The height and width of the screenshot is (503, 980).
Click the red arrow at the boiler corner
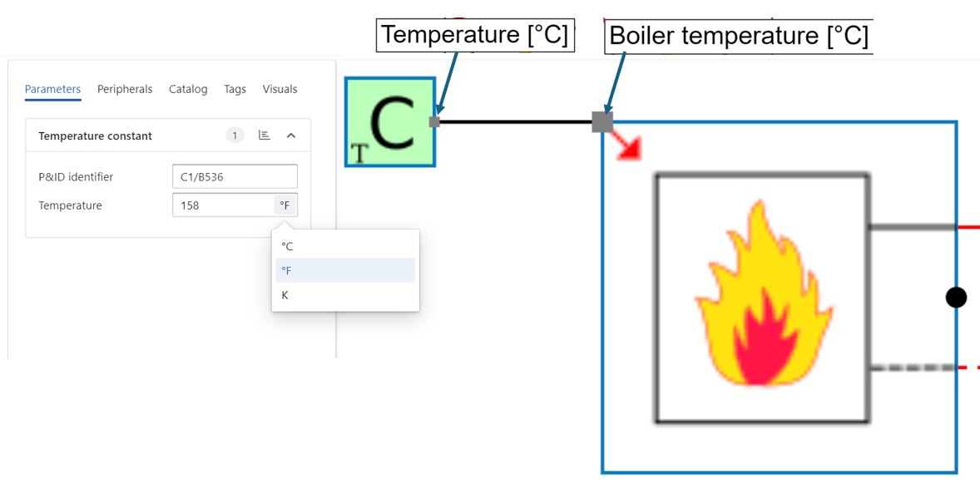(629, 147)
